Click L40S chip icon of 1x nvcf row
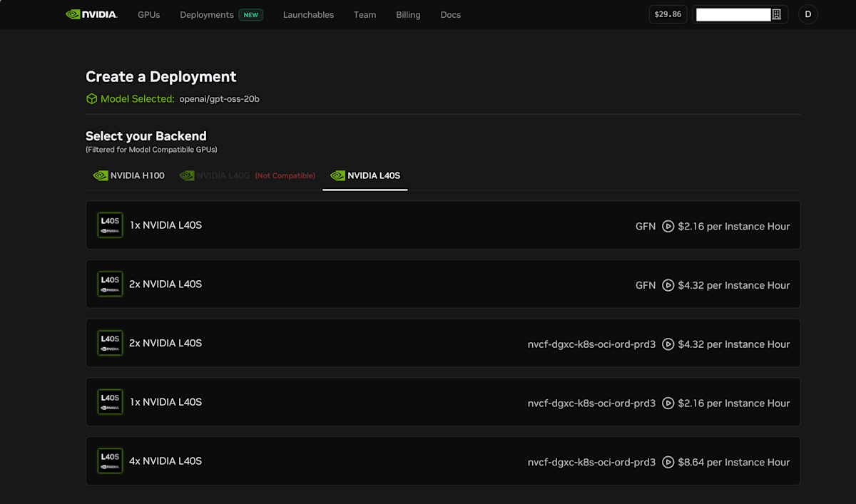856x504 pixels. coord(110,402)
